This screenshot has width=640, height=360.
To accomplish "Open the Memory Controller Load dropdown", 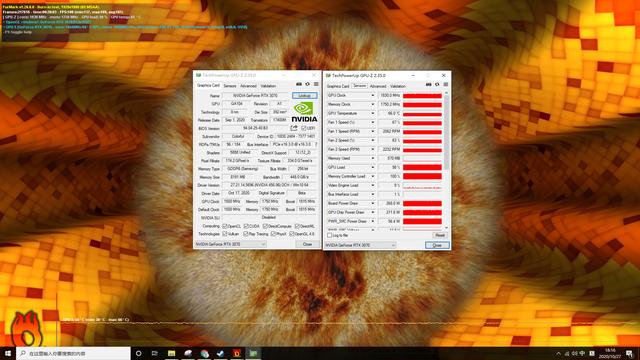I will (x=373, y=176).
